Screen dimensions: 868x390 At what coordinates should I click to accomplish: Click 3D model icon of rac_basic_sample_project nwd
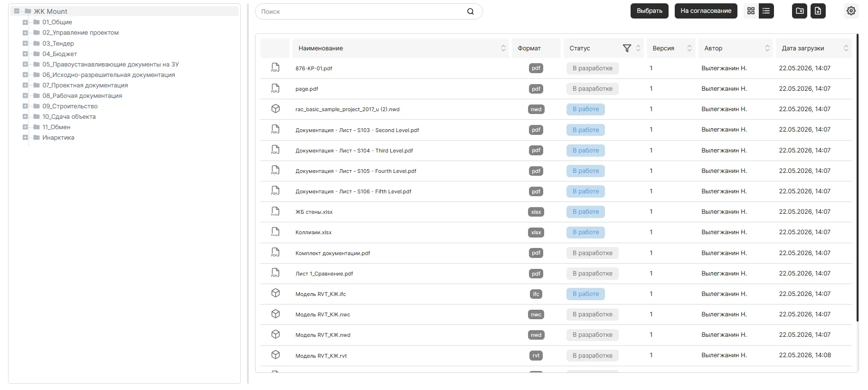275,109
